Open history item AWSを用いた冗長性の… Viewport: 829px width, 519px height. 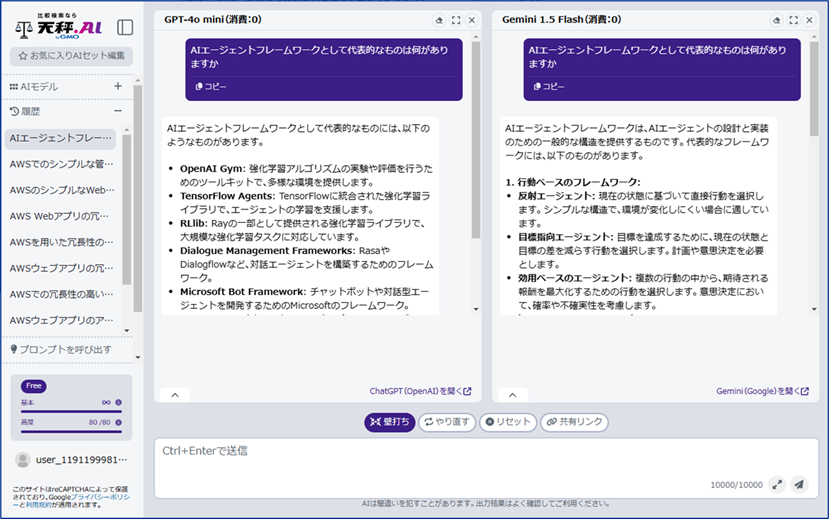61,242
